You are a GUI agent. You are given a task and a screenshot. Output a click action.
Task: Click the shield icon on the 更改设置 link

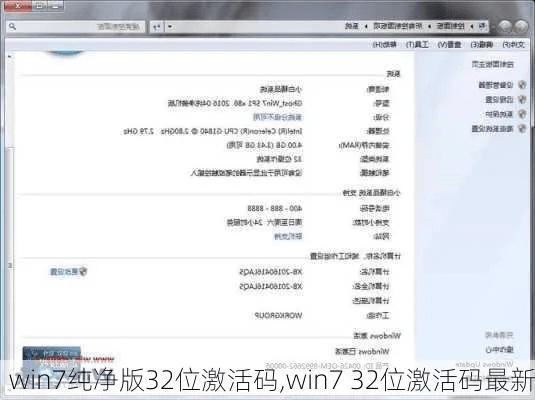click(83, 271)
